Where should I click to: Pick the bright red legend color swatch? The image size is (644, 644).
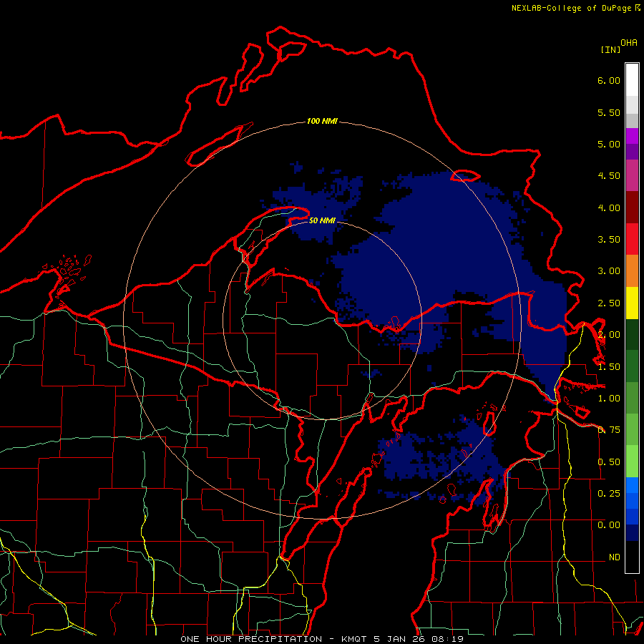pos(632,240)
